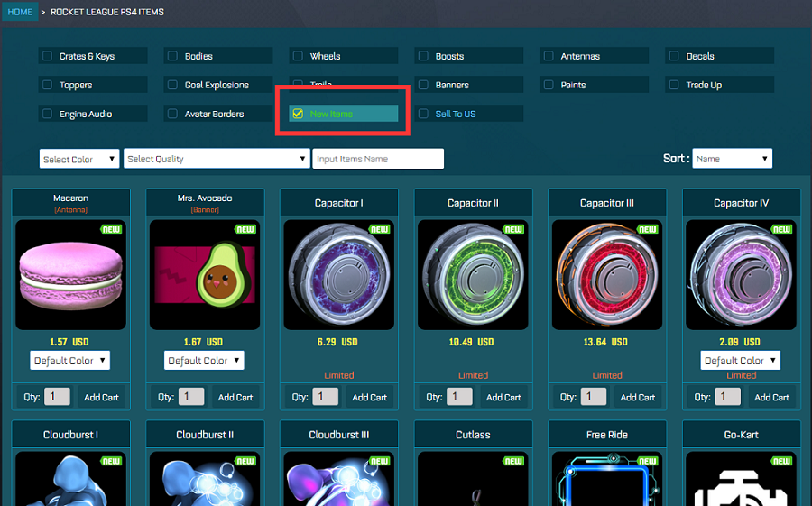Add Macaron to cart
The height and width of the screenshot is (506, 812).
pos(101,397)
